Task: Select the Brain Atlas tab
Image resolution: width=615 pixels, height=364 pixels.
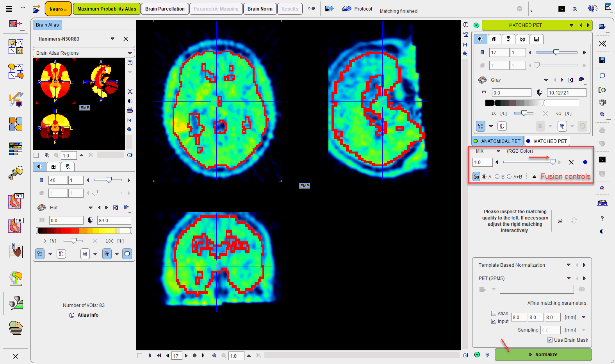Action: point(47,25)
